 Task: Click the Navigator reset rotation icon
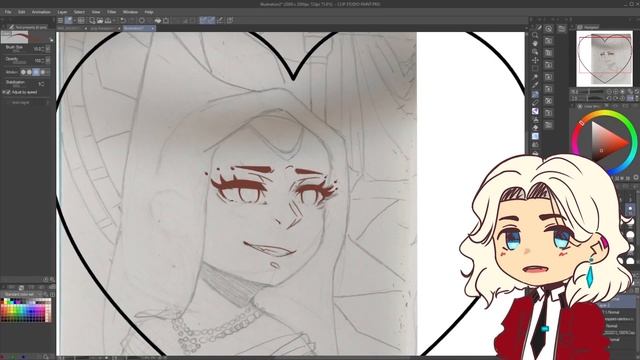622,98
